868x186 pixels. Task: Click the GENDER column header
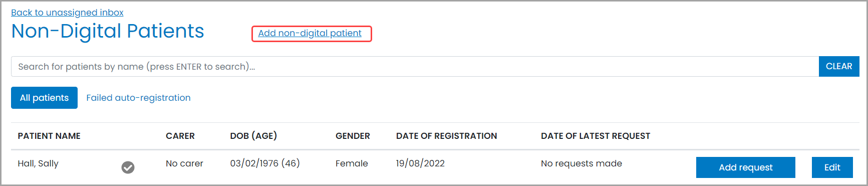pos(353,136)
